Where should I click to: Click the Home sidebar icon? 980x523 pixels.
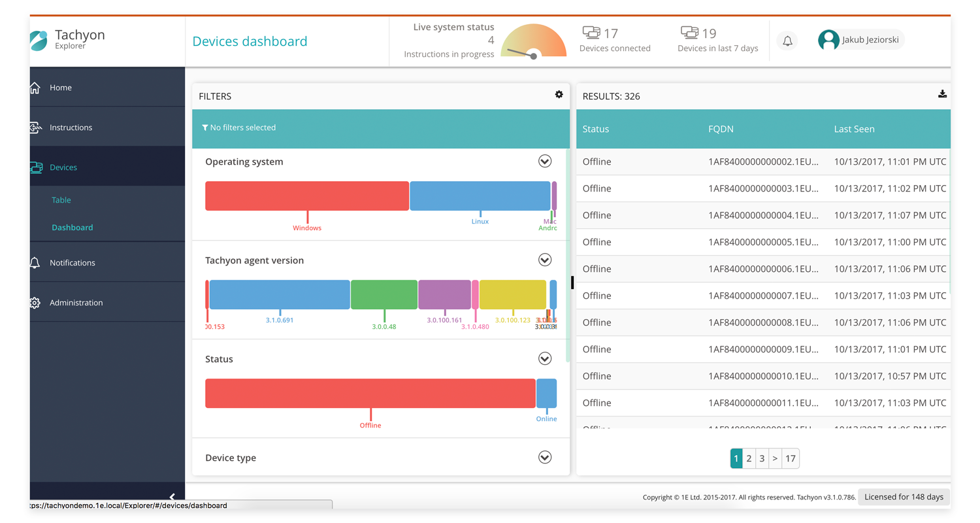tap(35, 88)
